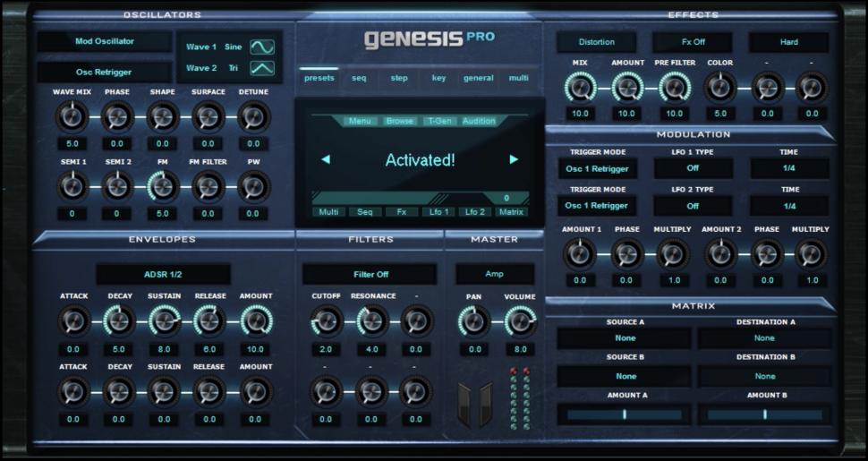
Task: Click the Wave 1 sine waveform icon
Action: tap(262, 47)
